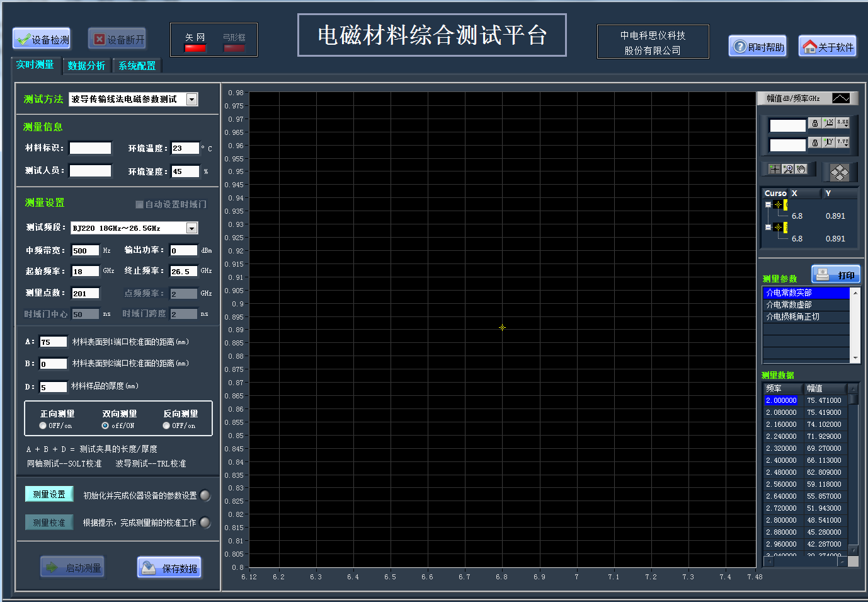The width and height of the screenshot is (868, 602).
Task: Click the X axis autoscale once icon
Action: [829, 123]
